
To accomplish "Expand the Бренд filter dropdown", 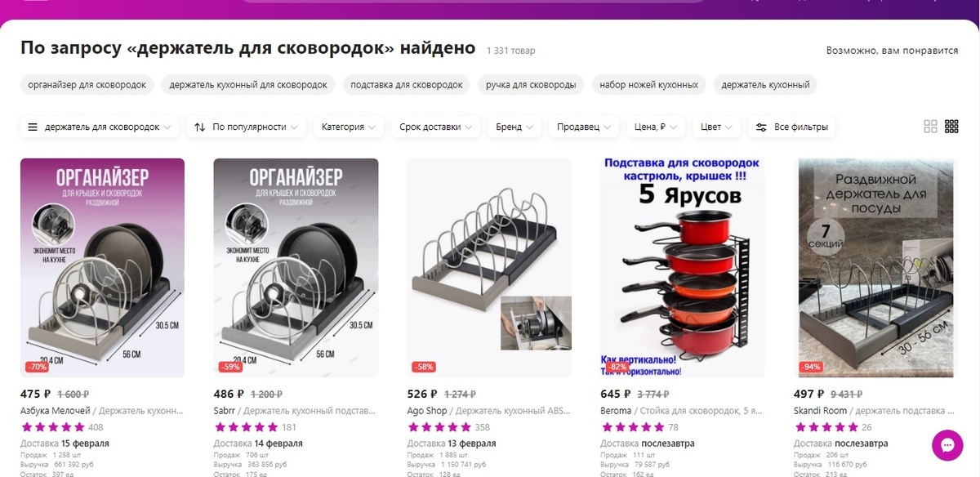I will coord(514,127).
